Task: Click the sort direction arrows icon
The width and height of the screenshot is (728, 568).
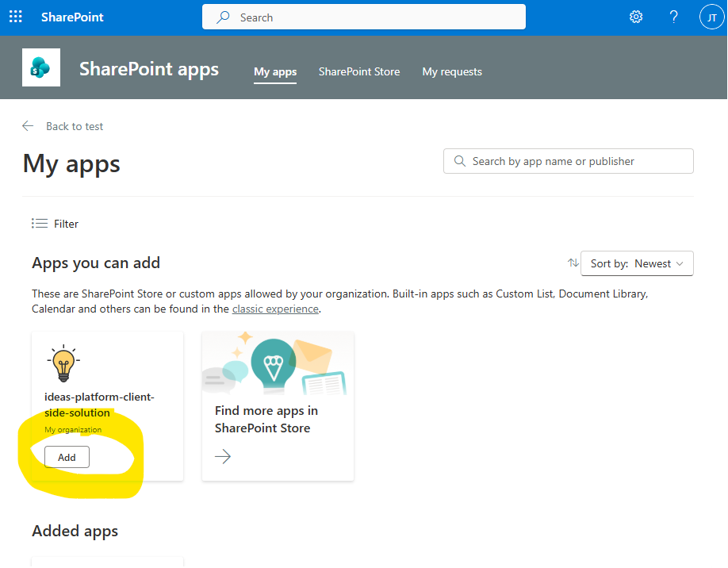Action: 573,263
